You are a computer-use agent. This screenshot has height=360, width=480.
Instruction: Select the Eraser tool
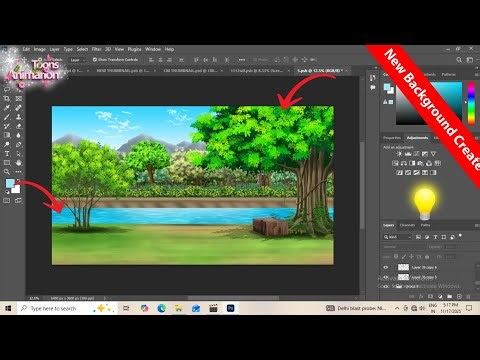click(19, 126)
